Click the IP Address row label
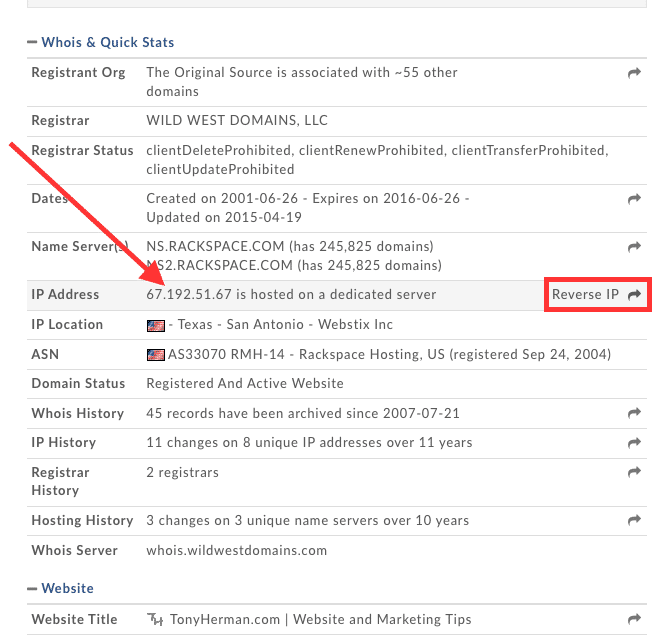 point(65,294)
